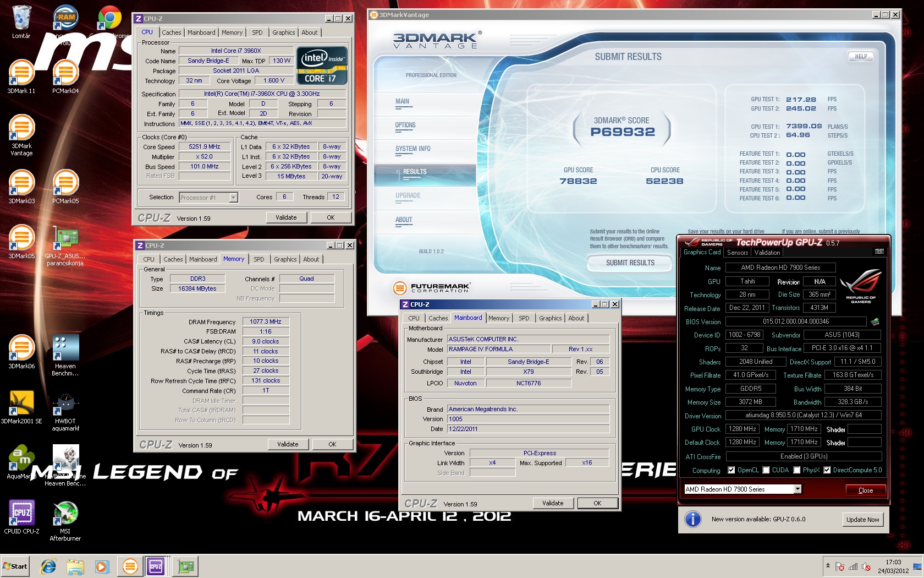Screen dimensions: 924x578
Task: Click SUBMIT RESULTS button in 3DMark
Action: 630,263
